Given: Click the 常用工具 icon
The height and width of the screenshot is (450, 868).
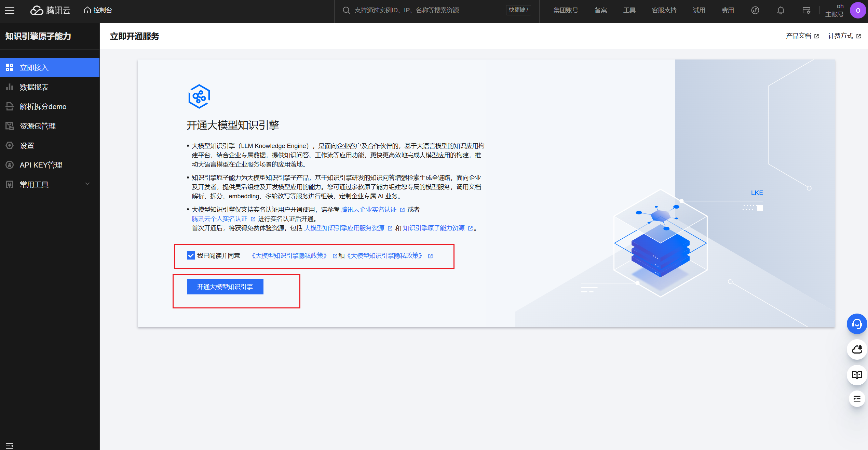Looking at the screenshot, I should (10, 184).
